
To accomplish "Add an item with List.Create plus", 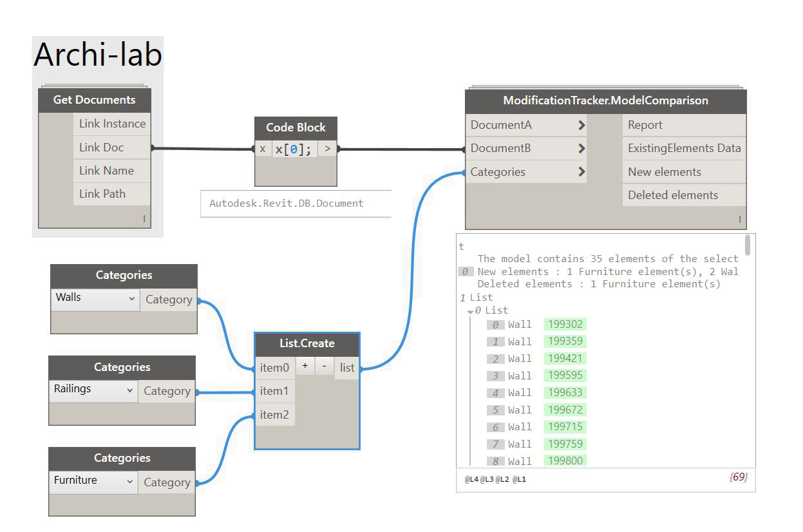I will pyautogui.click(x=305, y=366).
